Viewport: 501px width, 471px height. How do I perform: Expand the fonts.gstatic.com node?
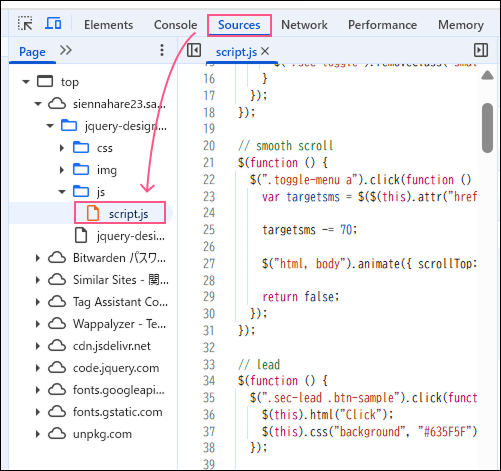point(38,412)
